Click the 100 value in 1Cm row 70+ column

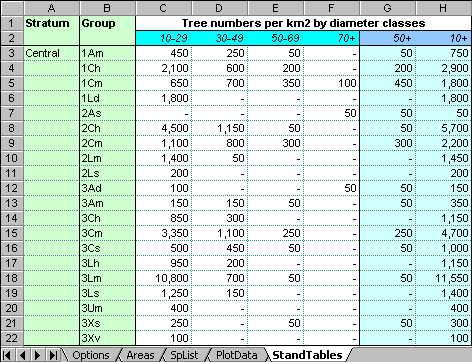coord(331,83)
